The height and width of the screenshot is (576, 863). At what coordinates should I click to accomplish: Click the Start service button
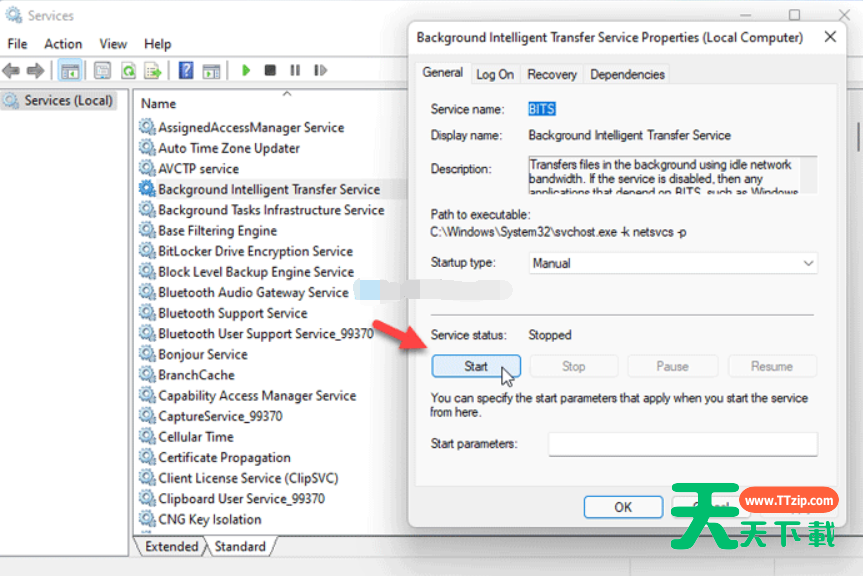[476, 366]
